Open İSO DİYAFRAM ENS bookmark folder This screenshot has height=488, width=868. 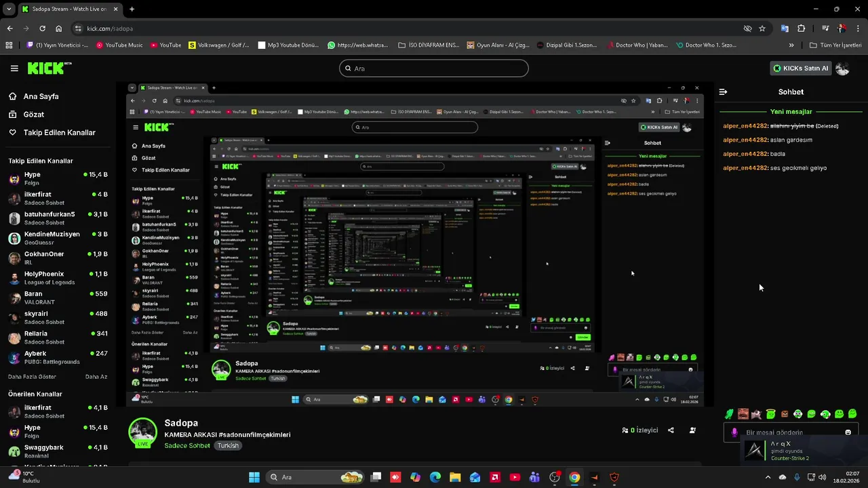point(429,45)
